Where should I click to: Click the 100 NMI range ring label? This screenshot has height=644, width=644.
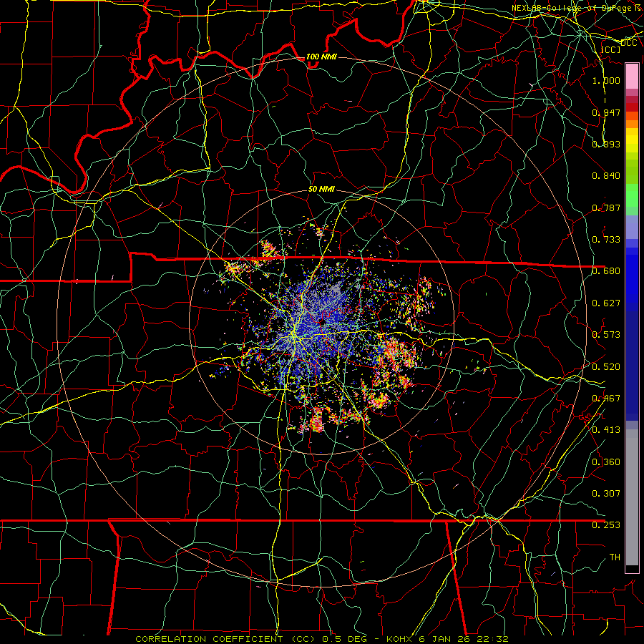[x=321, y=57]
